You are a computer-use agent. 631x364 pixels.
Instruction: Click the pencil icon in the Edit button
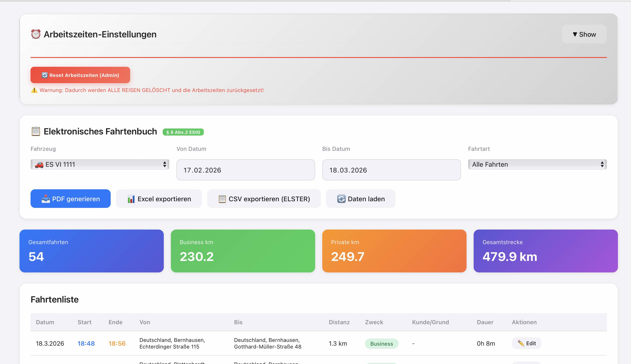[x=521, y=343]
